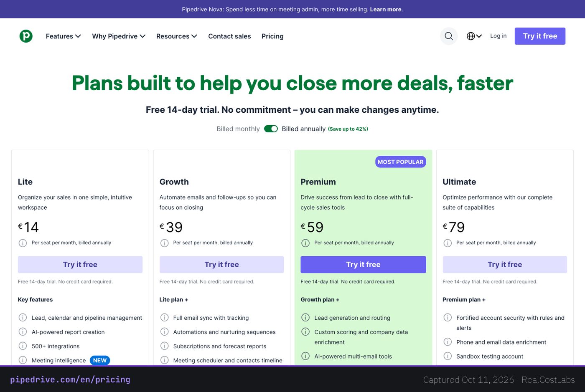Click info icon for Lead, calendar and pipeline management

pyautogui.click(x=23, y=318)
